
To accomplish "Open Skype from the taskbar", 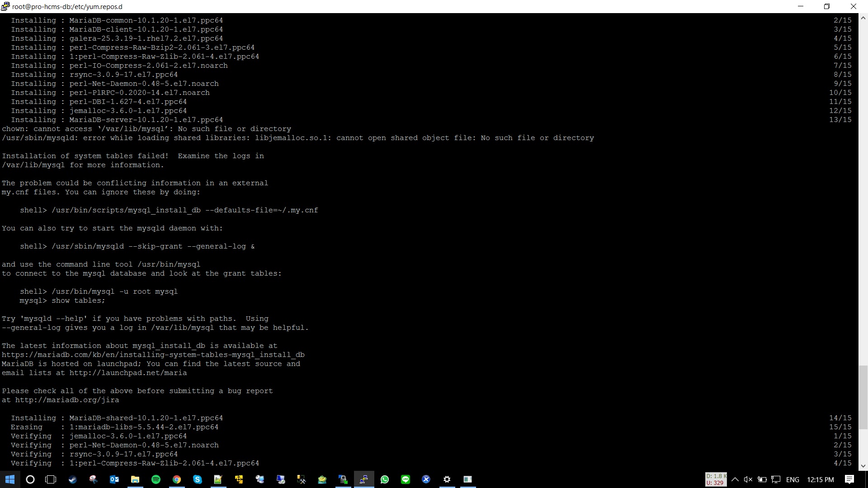I will (198, 479).
